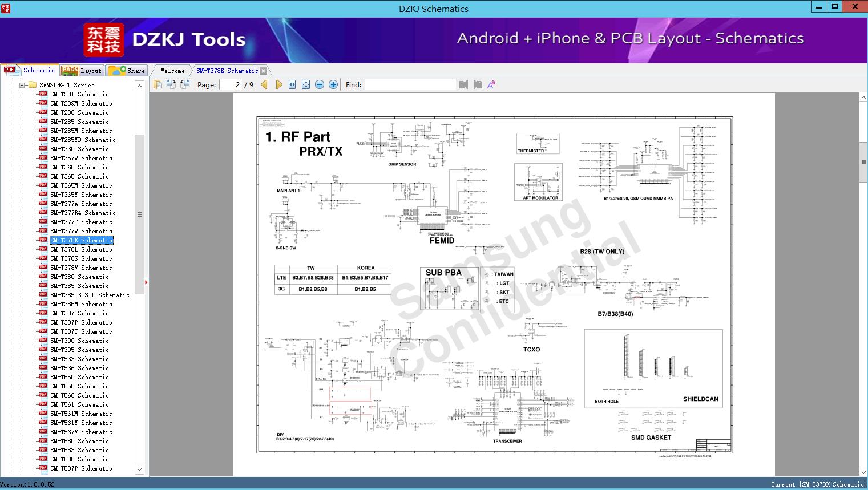Click the PDF icon beside SM-T285 Schematic

tap(43, 121)
